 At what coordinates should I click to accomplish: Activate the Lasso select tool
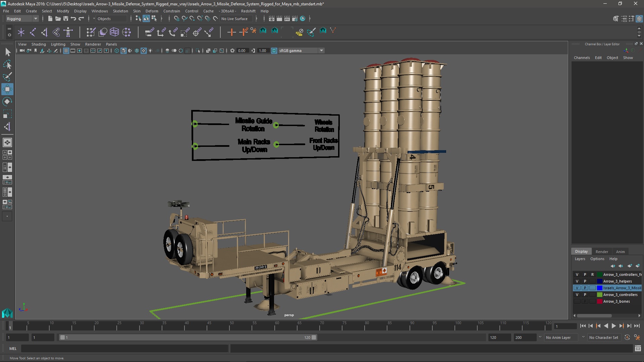point(7,64)
